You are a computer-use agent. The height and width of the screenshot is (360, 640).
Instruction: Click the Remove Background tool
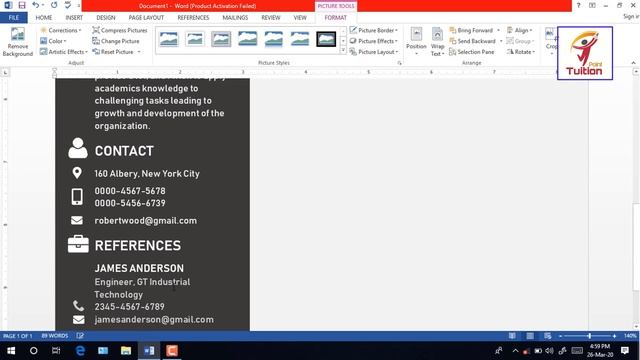(x=18, y=42)
